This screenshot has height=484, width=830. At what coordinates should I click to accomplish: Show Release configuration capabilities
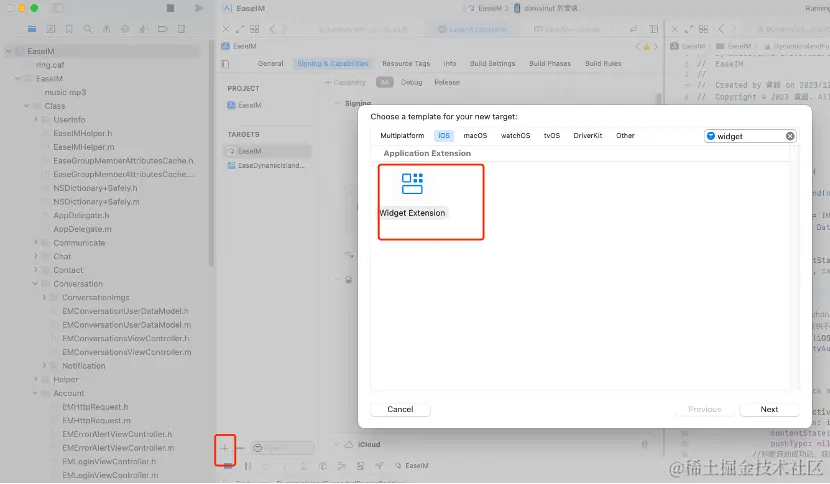pos(447,83)
